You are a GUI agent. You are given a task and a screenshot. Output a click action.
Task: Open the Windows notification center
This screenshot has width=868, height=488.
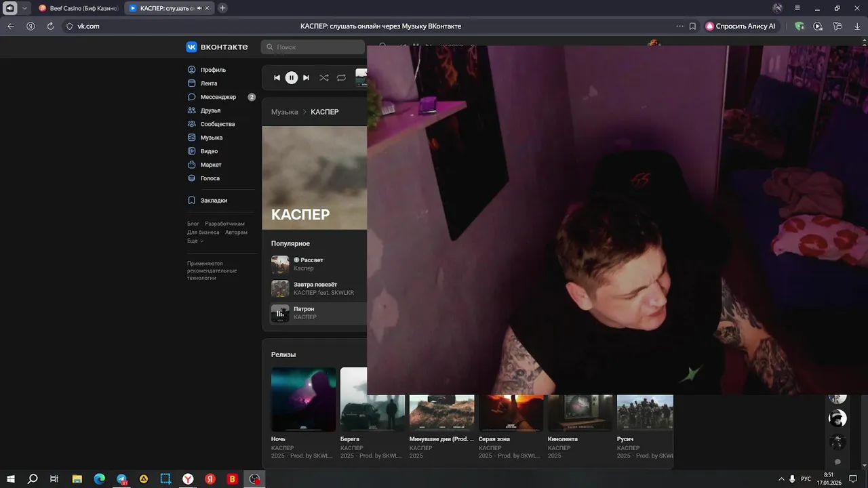(853, 479)
